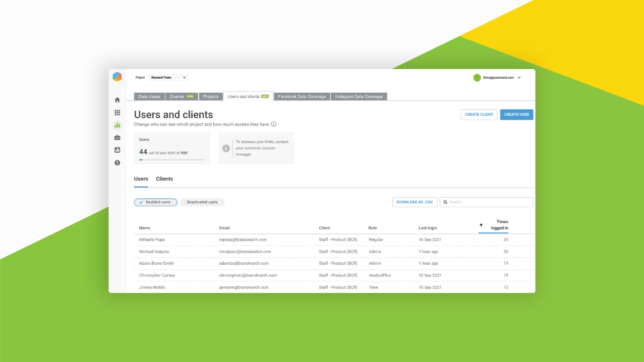Screen dimensions: 644x362
Task: Click the CREATE USER button
Action: 516,114
